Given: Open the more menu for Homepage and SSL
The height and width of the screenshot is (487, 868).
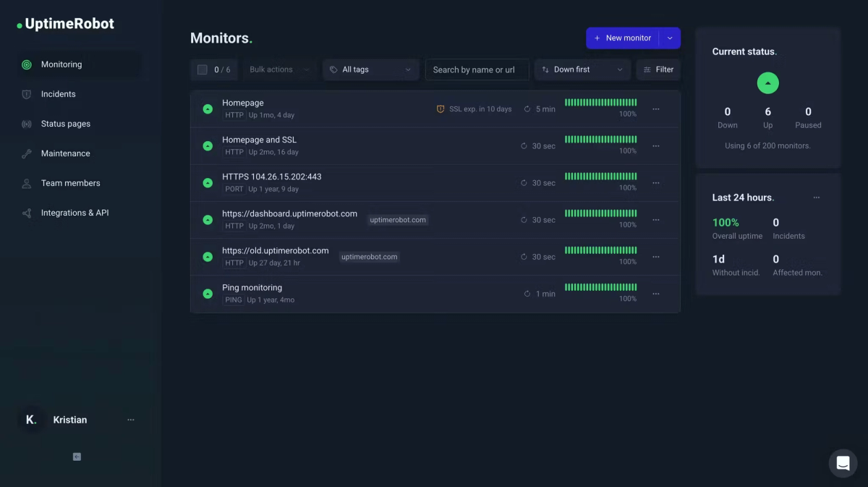Looking at the screenshot, I should [x=656, y=146].
